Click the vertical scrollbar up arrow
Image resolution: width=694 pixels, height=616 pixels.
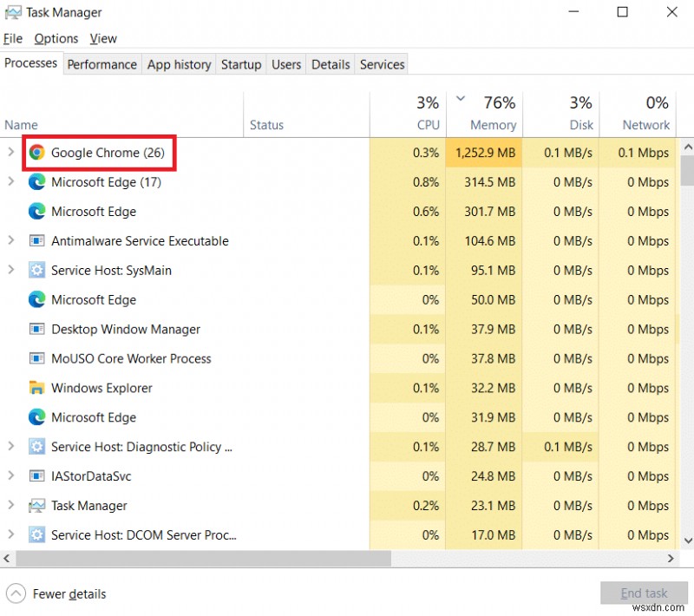tap(688, 147)
